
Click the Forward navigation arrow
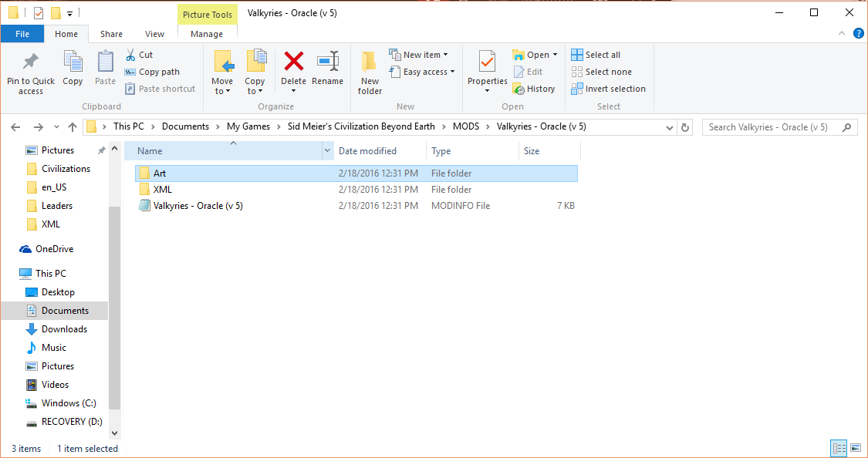coord(39,127)
